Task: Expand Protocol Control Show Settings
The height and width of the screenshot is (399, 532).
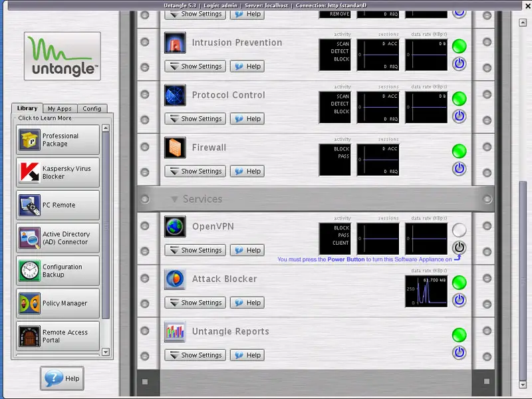Action: (x=195, y=119)
